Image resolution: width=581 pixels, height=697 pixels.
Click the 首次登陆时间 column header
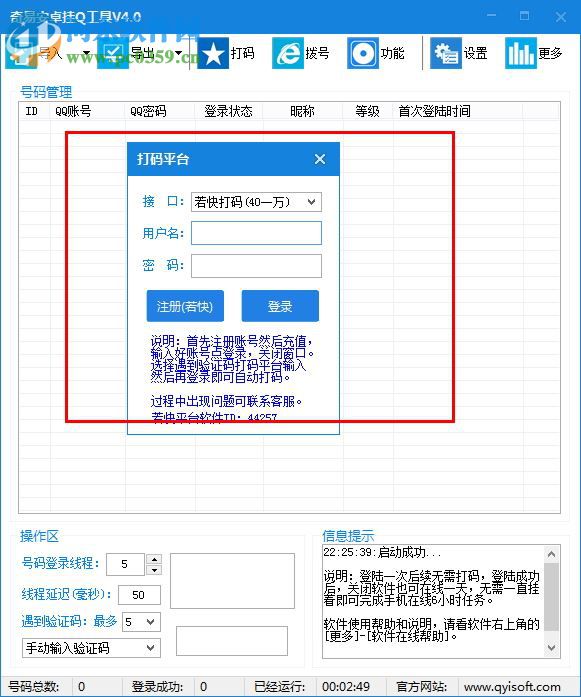click(435, 111)
